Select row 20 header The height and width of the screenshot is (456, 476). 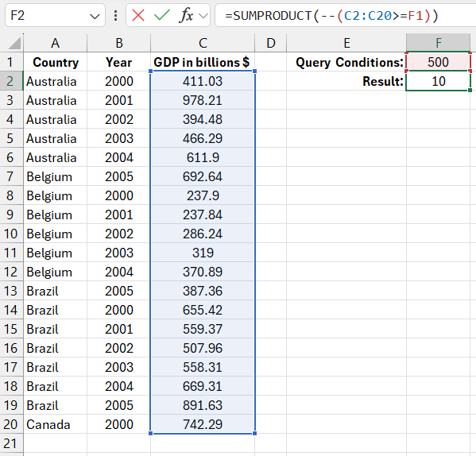pyautogui.click(x=11, y=424)
